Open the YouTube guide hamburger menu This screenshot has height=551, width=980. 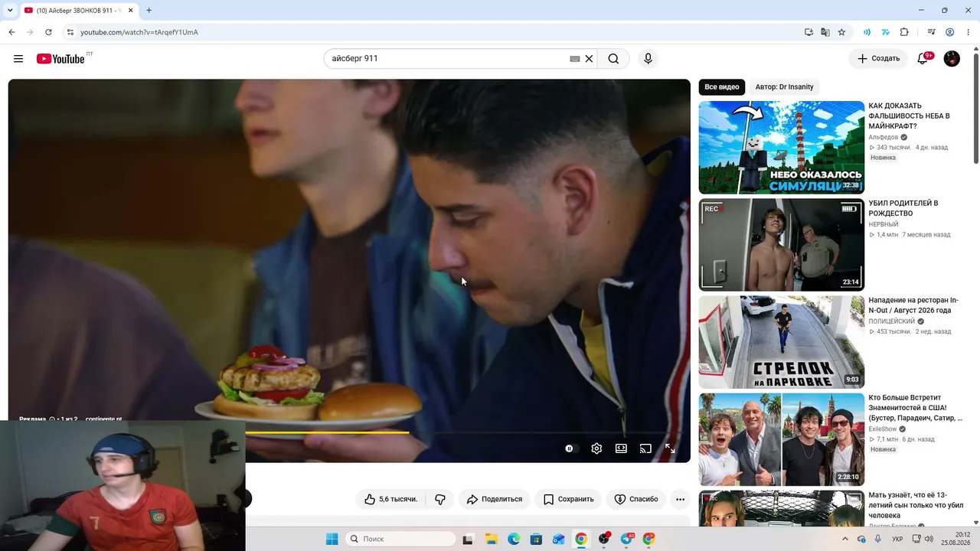pos(18,59)
